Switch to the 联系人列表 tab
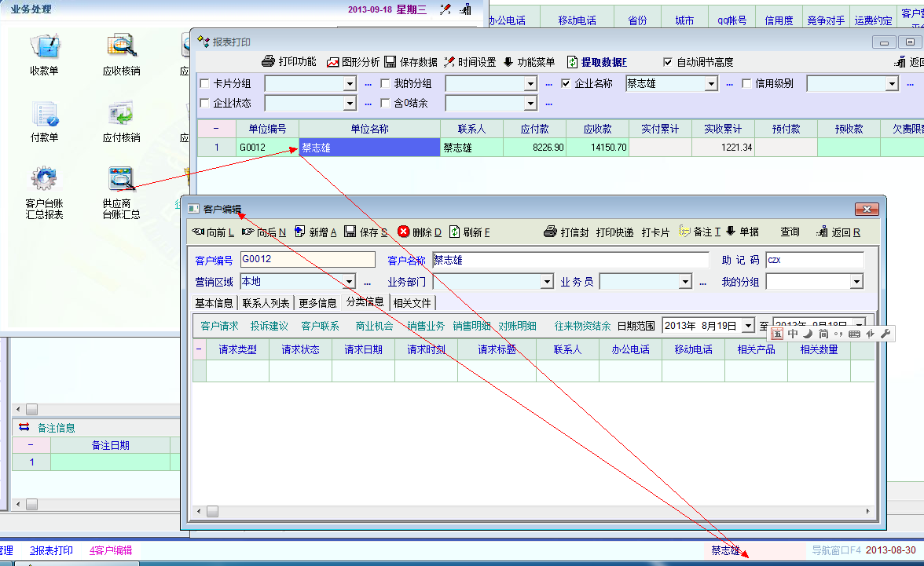The image size is (924, 566). (x=266, y=303)
